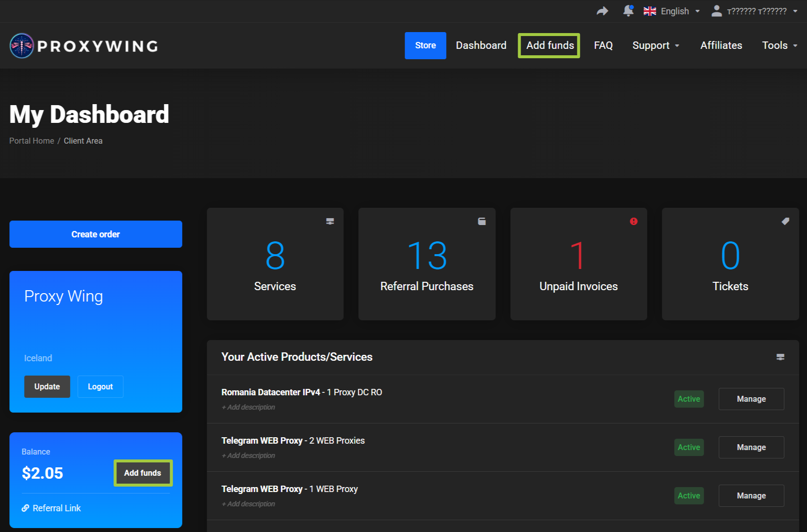Click the Client Area breadcrumb
The image size is (807, 532).
pos(83,141)
